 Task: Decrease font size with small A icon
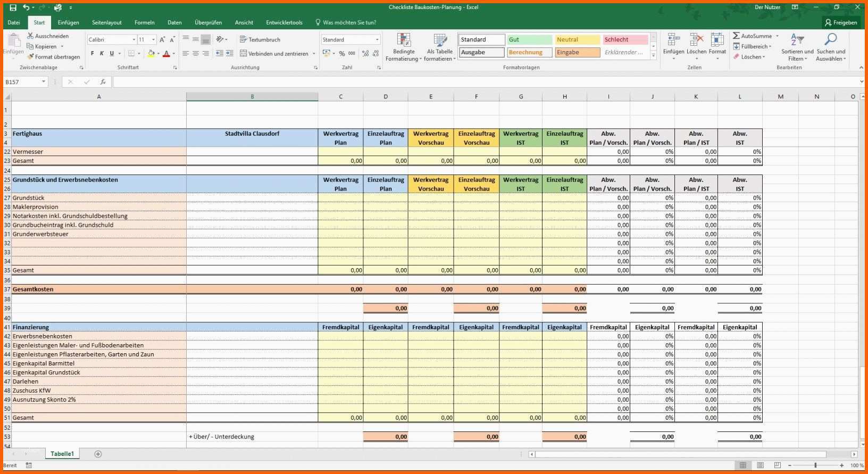[172, 39]
